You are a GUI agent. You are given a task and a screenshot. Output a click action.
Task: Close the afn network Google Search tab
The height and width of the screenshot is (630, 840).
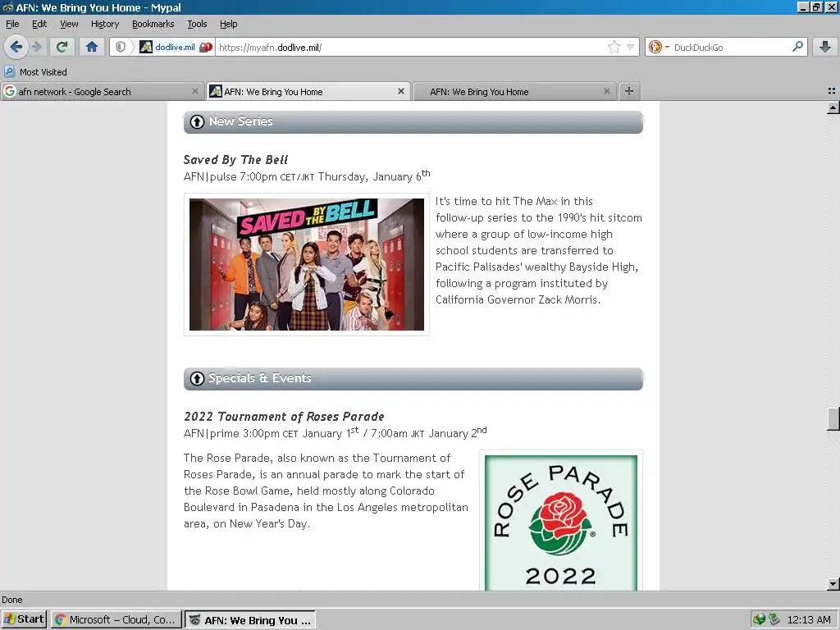pos(195,92)
